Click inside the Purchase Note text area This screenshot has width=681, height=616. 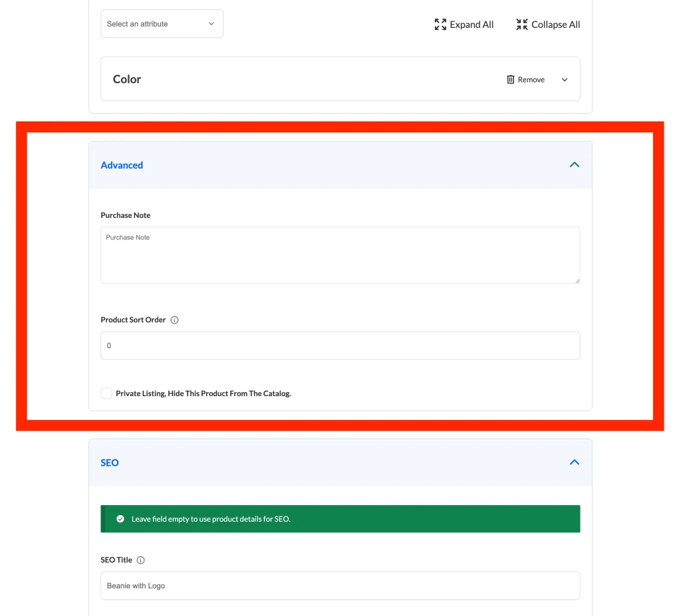pos(340,256)
